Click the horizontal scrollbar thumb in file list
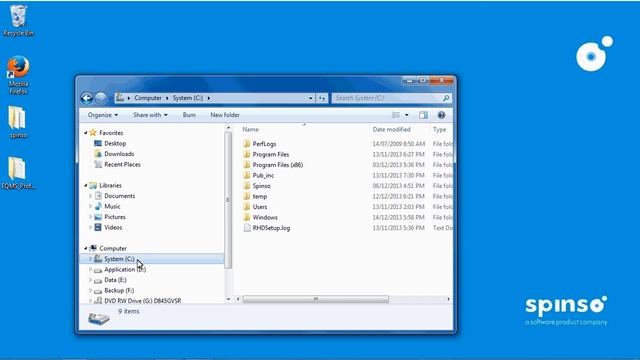This screenshot has width=640, height=360. (316, 299)
